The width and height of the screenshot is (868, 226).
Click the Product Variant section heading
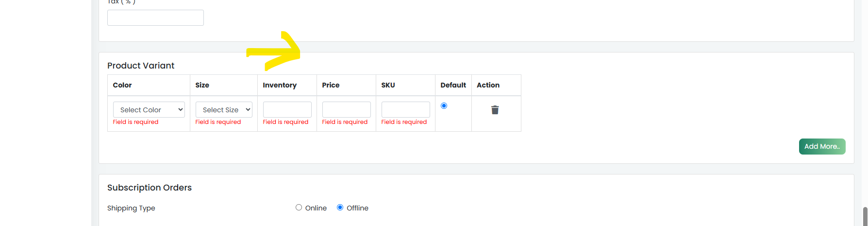pyautogui.click(x=141, y=66)
